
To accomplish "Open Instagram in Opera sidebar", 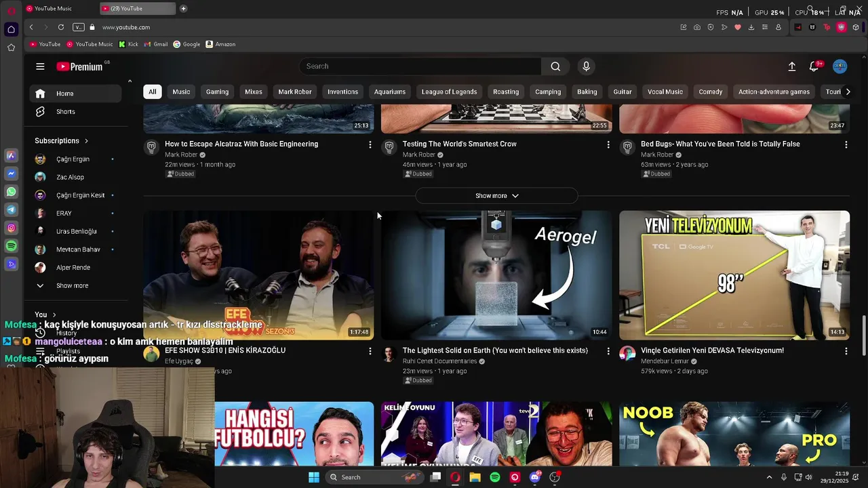I will 11,228.
